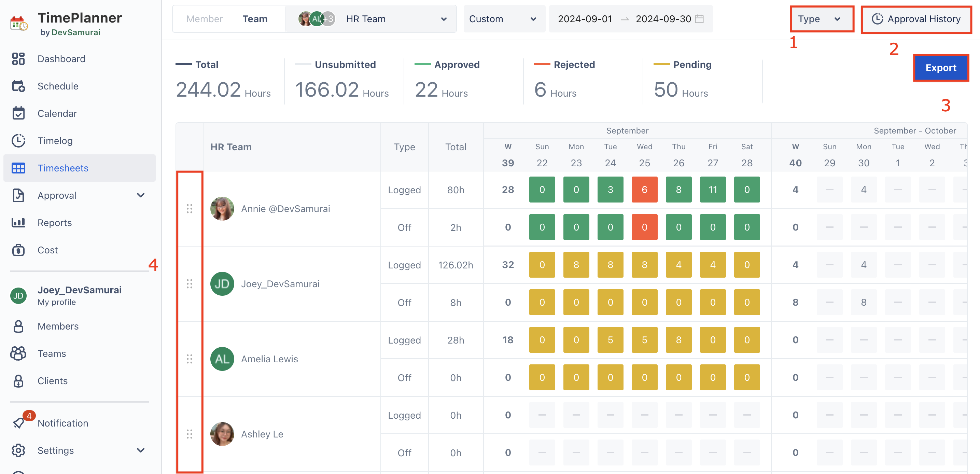Open the Calendar menu item
Viewport: 980px width, 474px height.
(x=57, y=113)
